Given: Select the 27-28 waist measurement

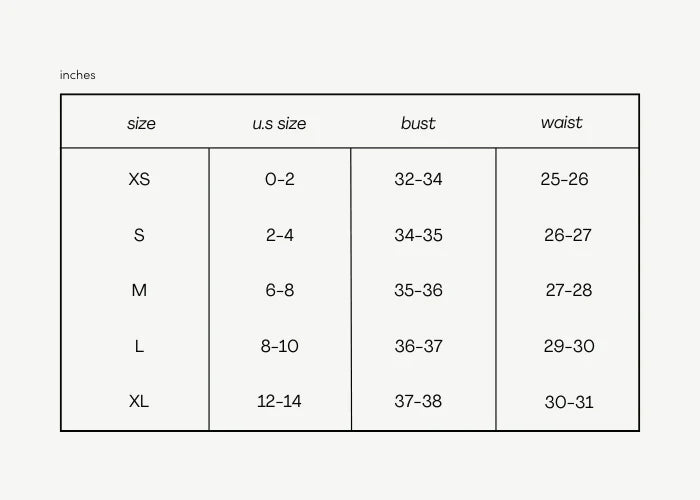Looking at the screenshot, I should point(569,291).
